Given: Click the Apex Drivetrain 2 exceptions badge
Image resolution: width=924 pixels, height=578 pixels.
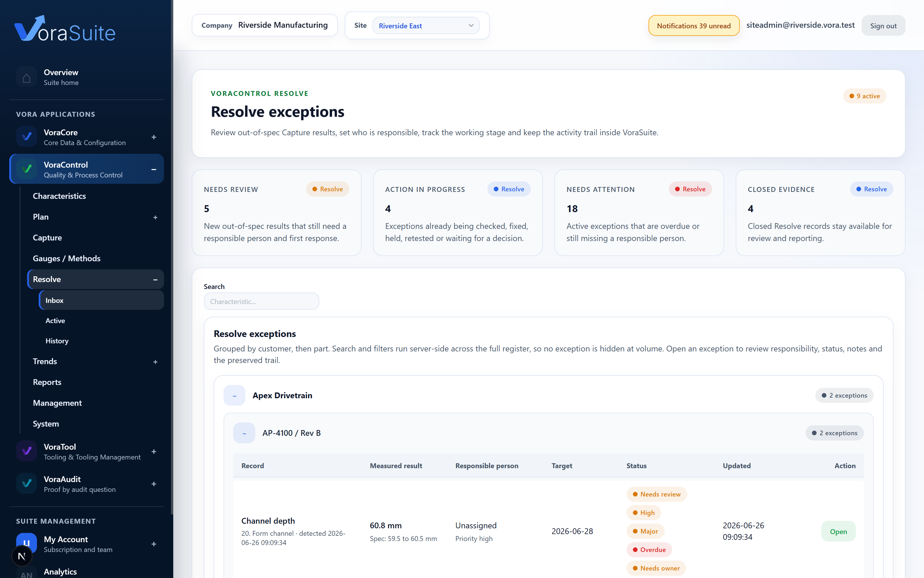Looking at the screenshot, I should [844, 395].
